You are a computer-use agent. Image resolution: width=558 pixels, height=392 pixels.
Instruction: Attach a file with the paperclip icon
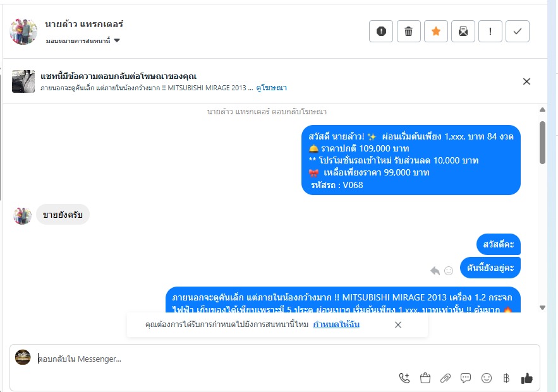pos(445,378)
